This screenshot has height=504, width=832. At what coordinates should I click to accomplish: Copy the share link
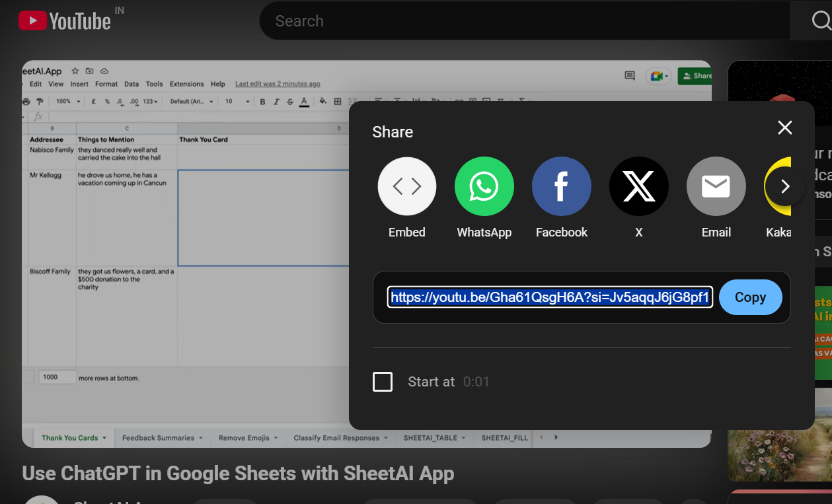(750, 297)
